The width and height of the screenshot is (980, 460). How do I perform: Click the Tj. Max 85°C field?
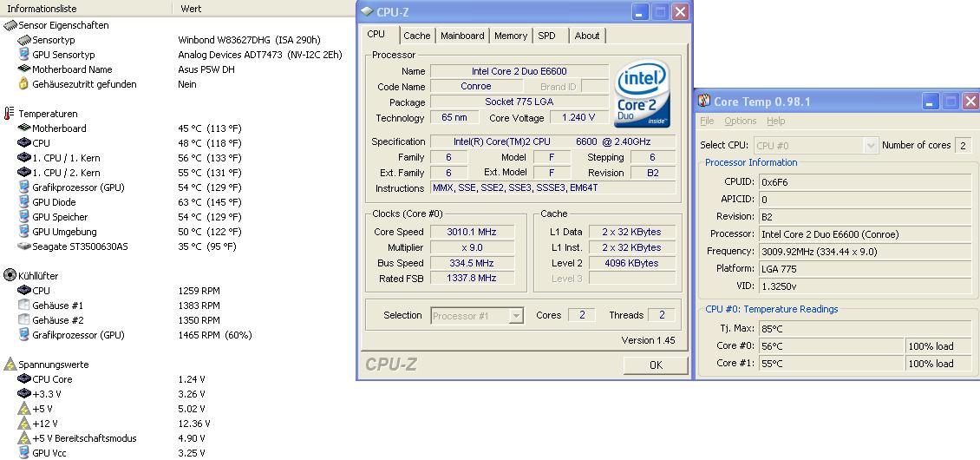click(x=866, y=329)
